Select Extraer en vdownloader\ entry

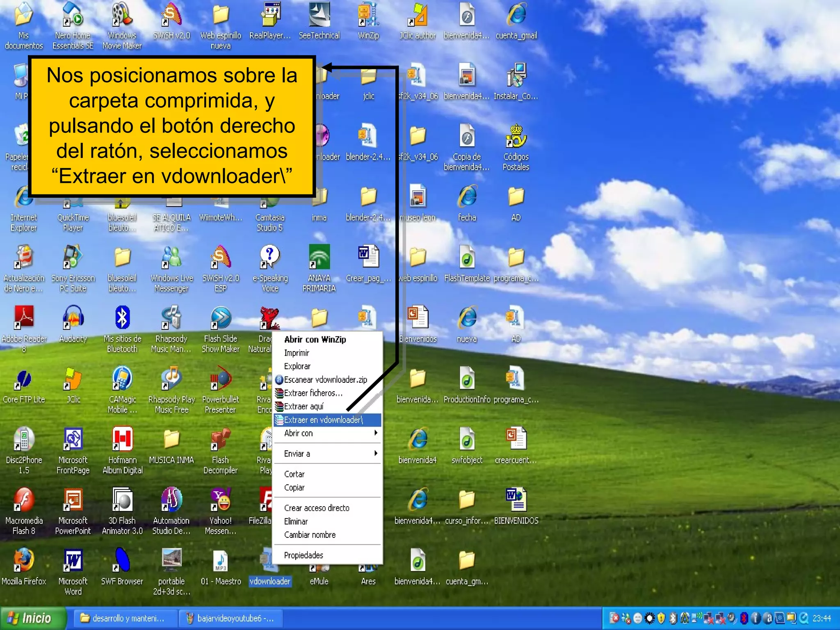point(327,420)
